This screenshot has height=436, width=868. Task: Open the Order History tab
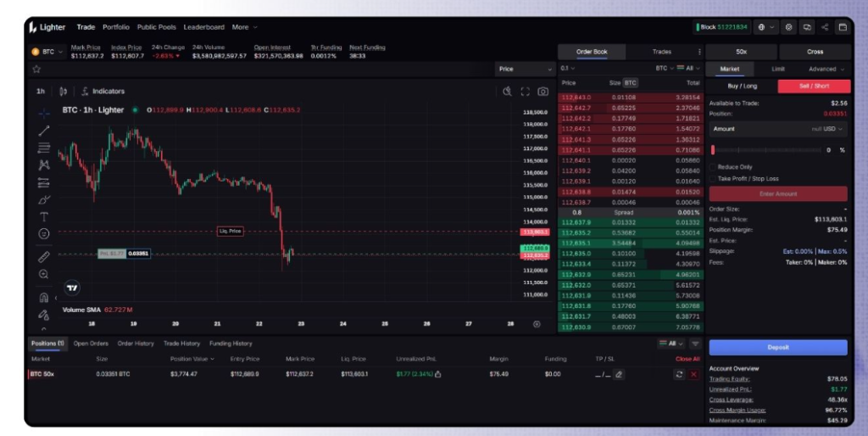(x=136, y=344)
